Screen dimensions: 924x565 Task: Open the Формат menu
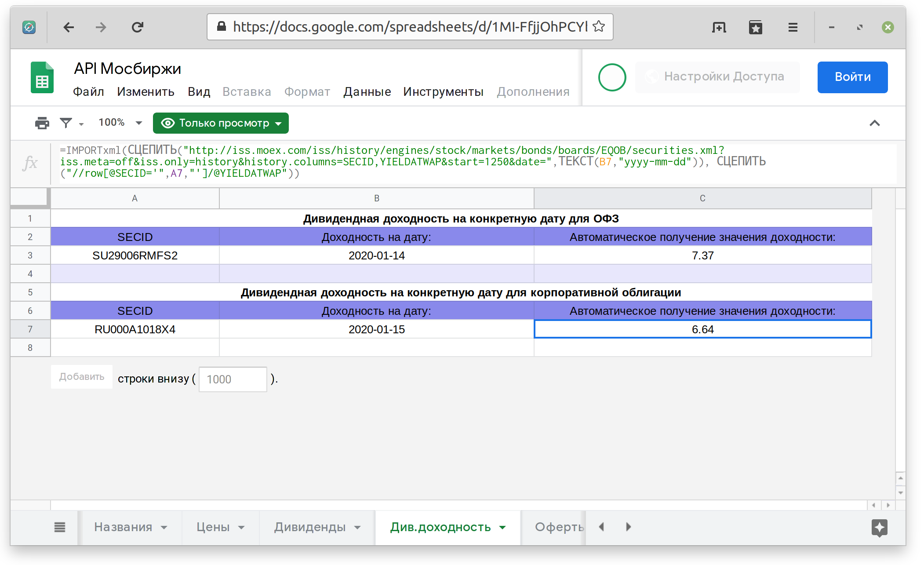coord(307,92)
